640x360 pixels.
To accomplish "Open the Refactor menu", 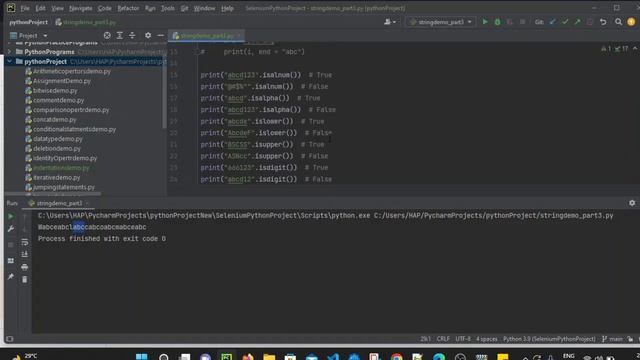I will 128,8.
